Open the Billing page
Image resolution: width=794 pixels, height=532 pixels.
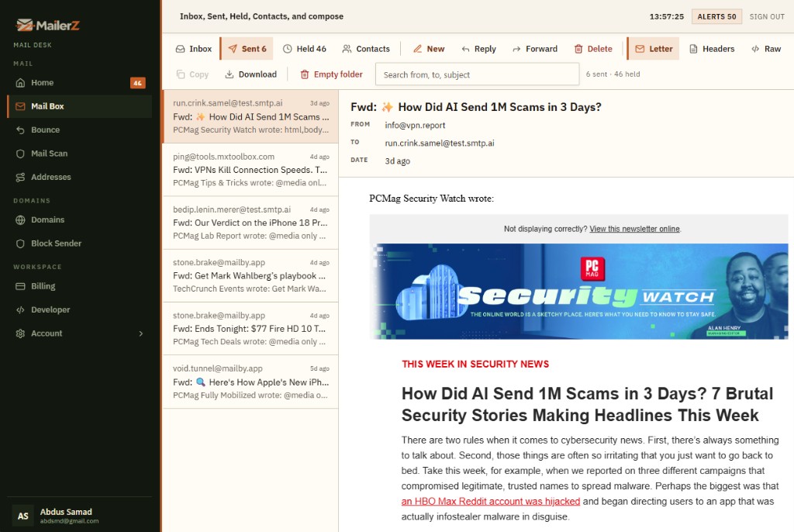(x=80, y=286)
